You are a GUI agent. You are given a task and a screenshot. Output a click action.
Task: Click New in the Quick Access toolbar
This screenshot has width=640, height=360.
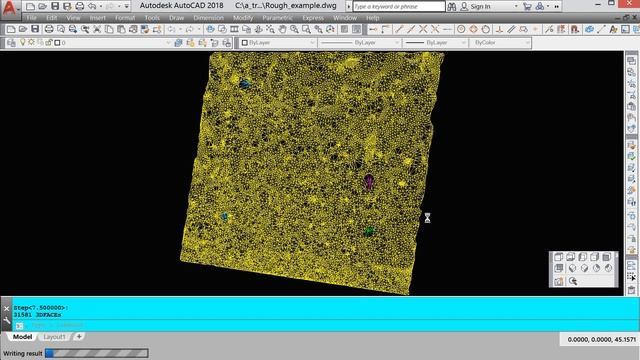(31, 6)
